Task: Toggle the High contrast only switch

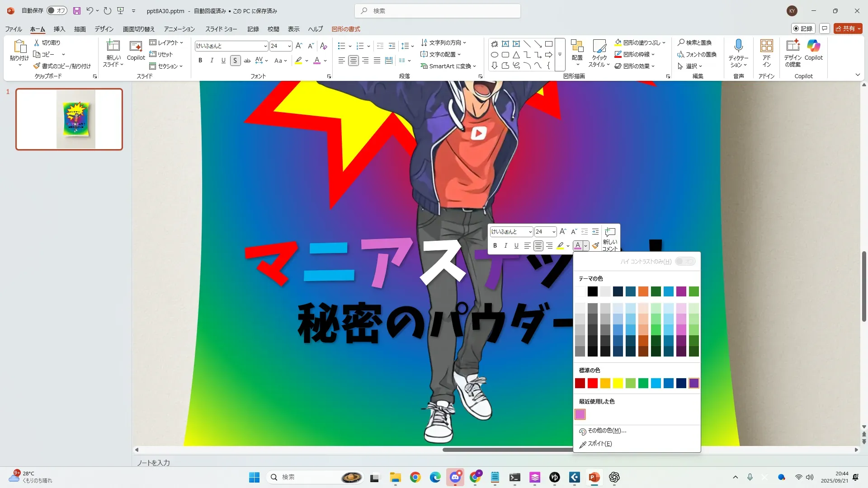Action: [685, 262]
